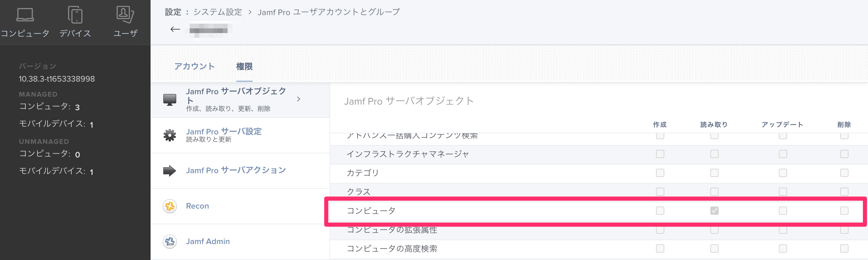Uncheck 読み取り permission for コンピュータ
Viewport: 868px width, 260px height.
tap(714, 210)
